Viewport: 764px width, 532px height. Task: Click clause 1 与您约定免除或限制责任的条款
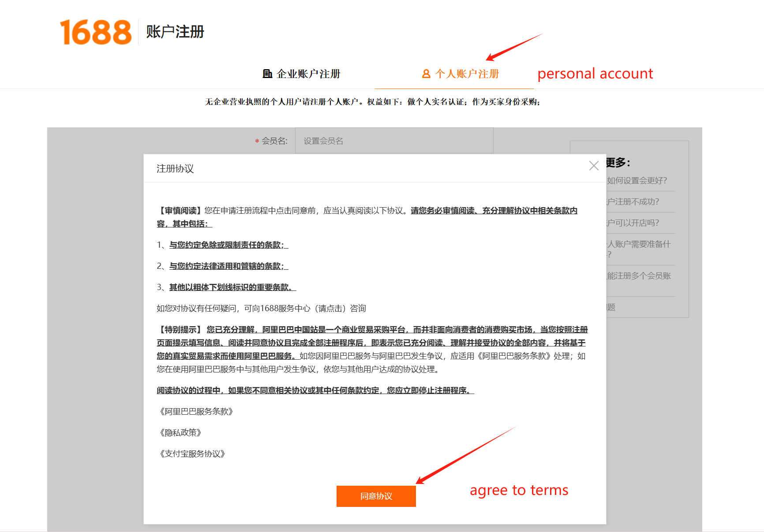(229, 245)
